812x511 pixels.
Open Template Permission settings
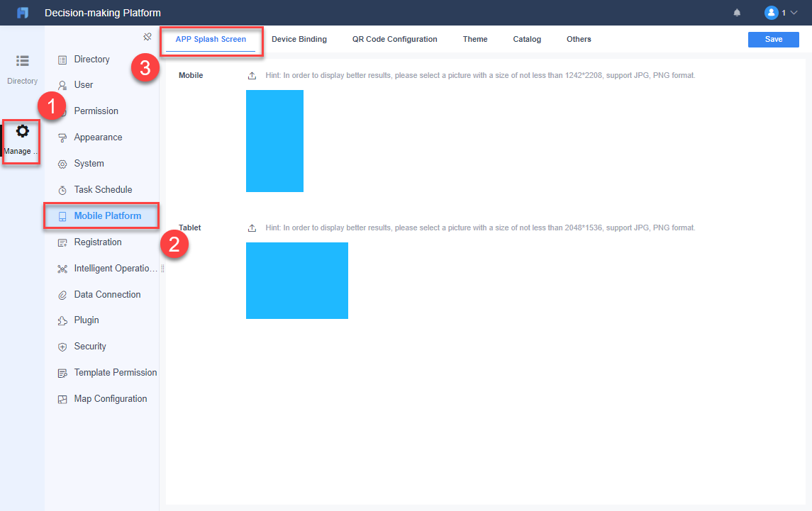coord(116,372)
